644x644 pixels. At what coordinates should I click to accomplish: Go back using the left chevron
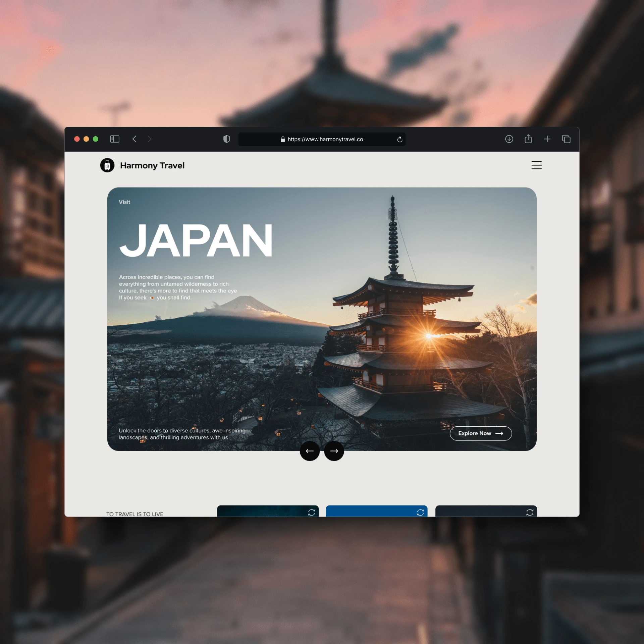pos(135,139)
